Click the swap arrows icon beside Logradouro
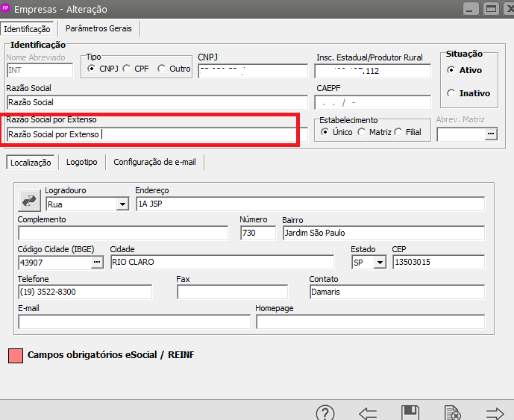Viewport: 514px width, 420px height. click(30, 201)
